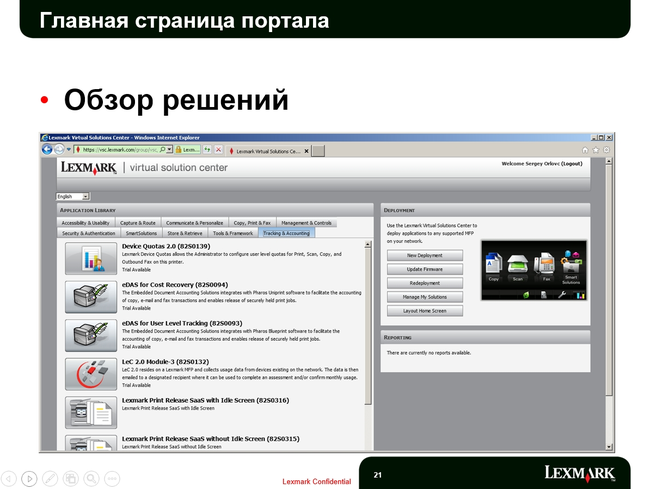Click the Redeployment button

[x=424, y=283]
